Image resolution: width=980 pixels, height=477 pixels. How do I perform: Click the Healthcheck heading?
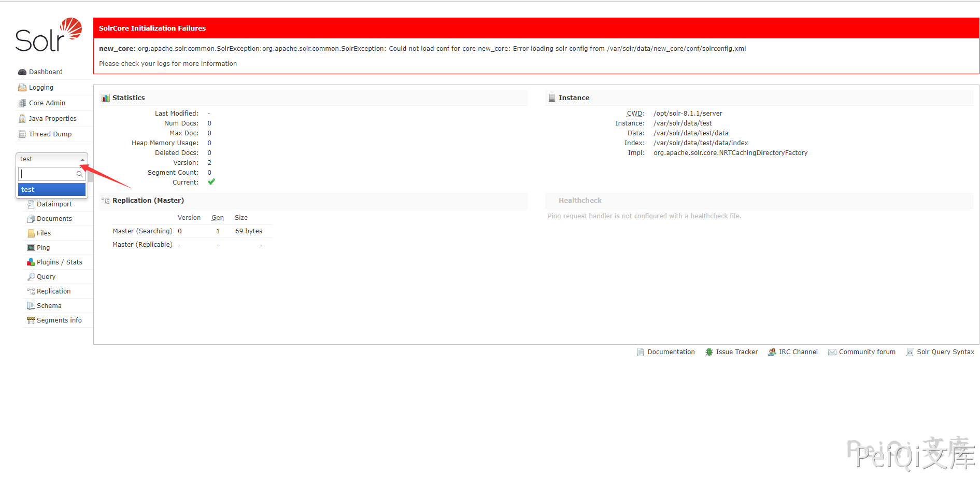(580, 201)
